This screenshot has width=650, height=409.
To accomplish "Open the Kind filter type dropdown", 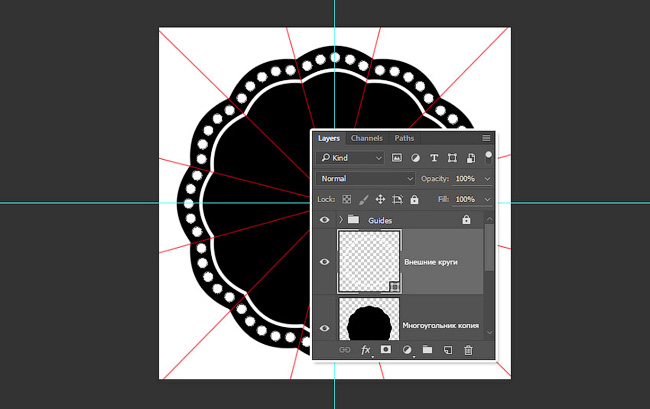I will 350,158.
